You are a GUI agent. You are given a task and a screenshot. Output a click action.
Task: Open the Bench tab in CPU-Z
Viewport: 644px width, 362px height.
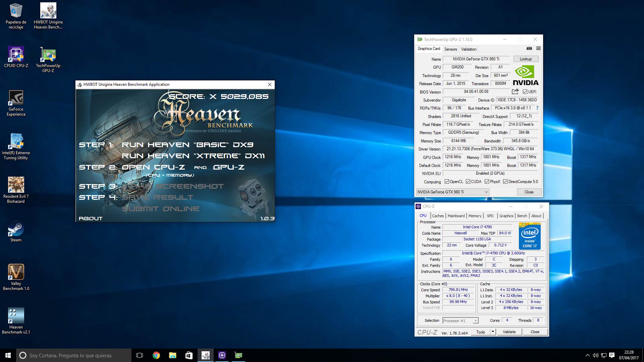(522, 216)
